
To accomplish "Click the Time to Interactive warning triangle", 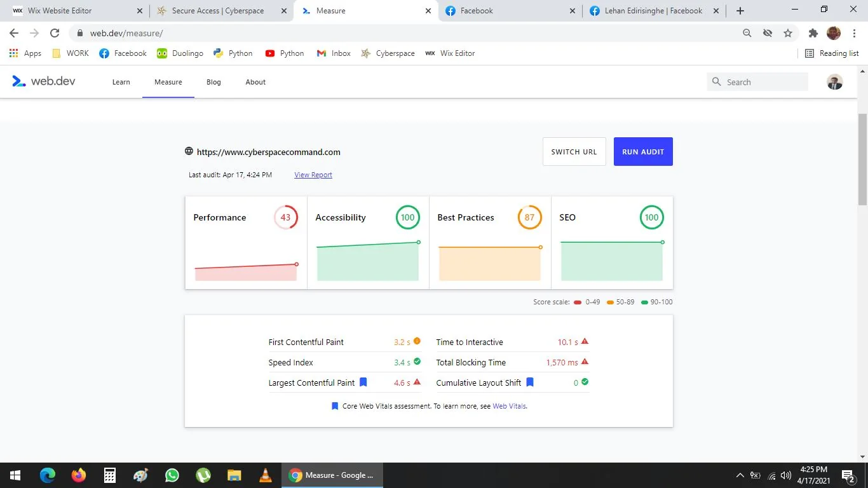I will coord(585,342).
